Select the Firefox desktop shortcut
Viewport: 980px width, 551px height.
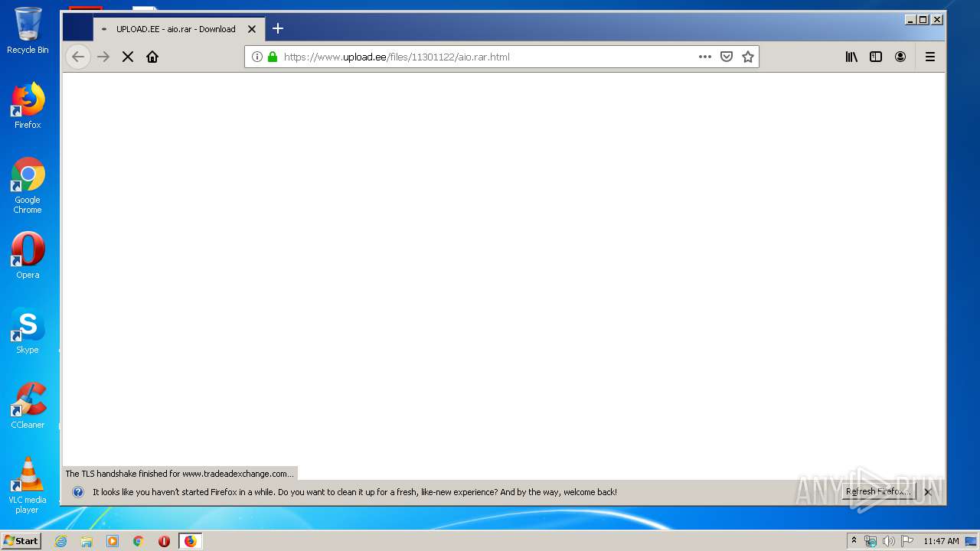point(28,106)
